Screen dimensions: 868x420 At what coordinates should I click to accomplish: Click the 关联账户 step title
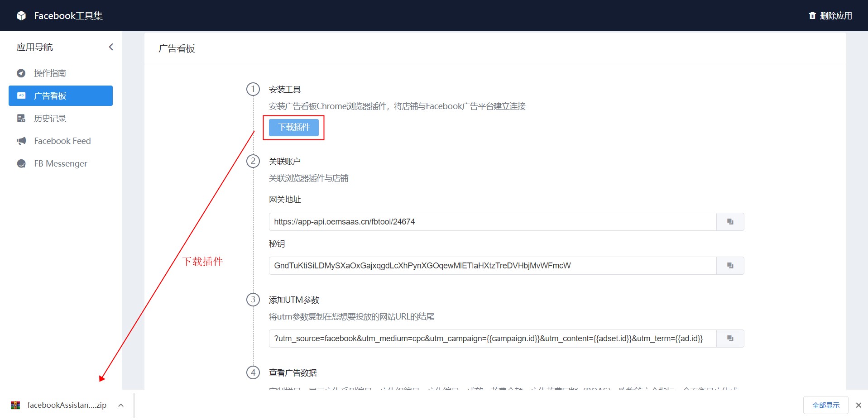point(285,162)
